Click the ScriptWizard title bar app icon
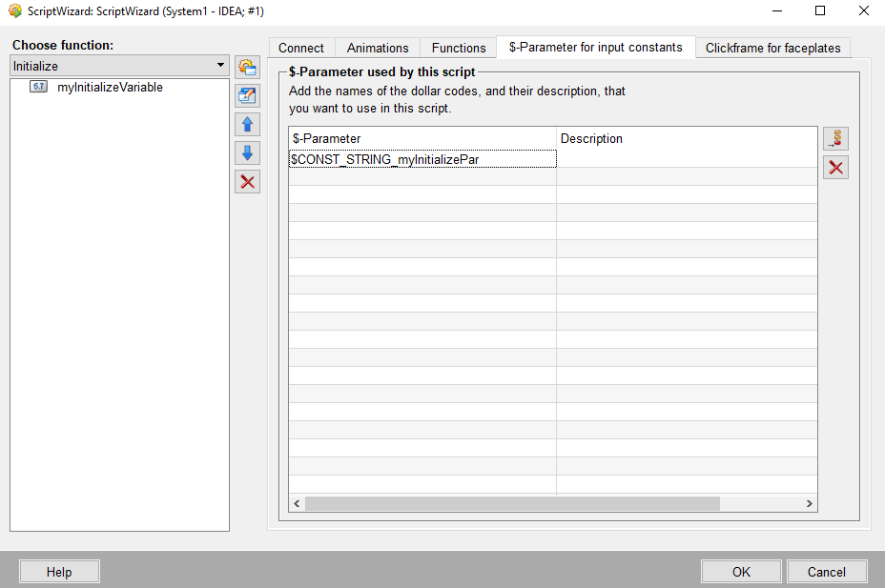Image resolution: width=885 pixels, height=588 pixels. [15, 11]
